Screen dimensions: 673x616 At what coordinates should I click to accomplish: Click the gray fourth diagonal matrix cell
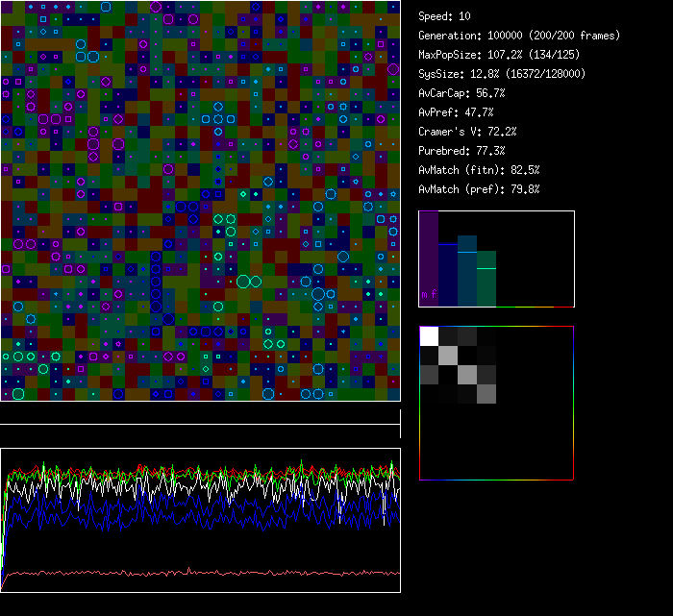pyautogui.click(x=486, y=393)
